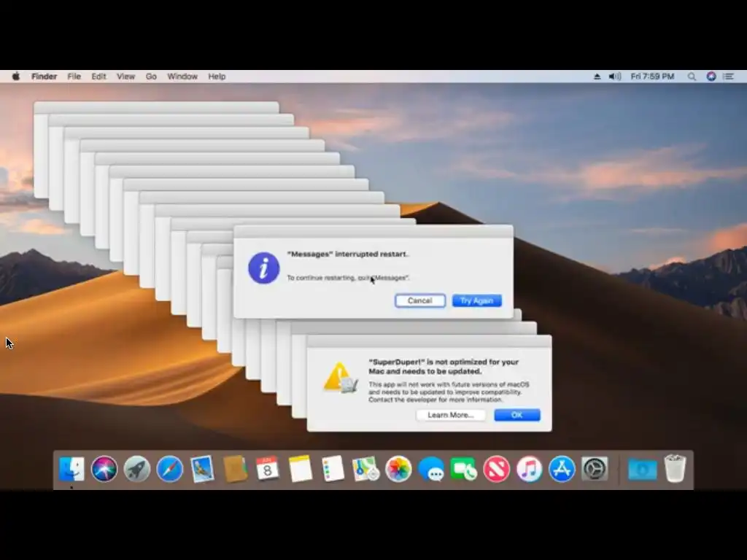The width and height of the screenshot is (747, 560).
Task: Cancel the interrupted restart dialog
Action: (x=420, y=300)
